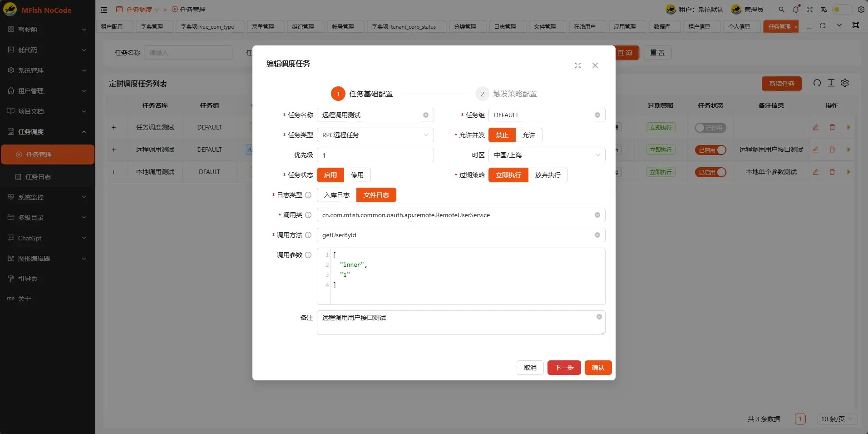
Task: Switch to the 字典管理 tab
Action: pos(153,26)
